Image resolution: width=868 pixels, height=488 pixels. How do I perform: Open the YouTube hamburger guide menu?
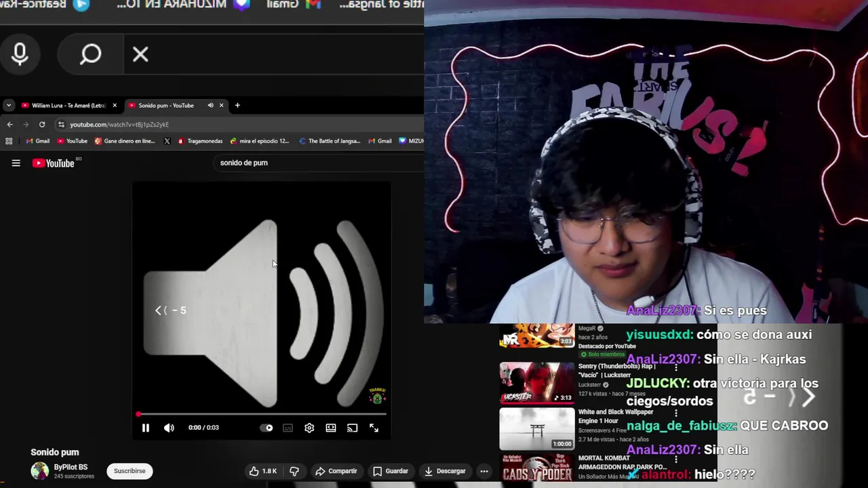[16, 163]
